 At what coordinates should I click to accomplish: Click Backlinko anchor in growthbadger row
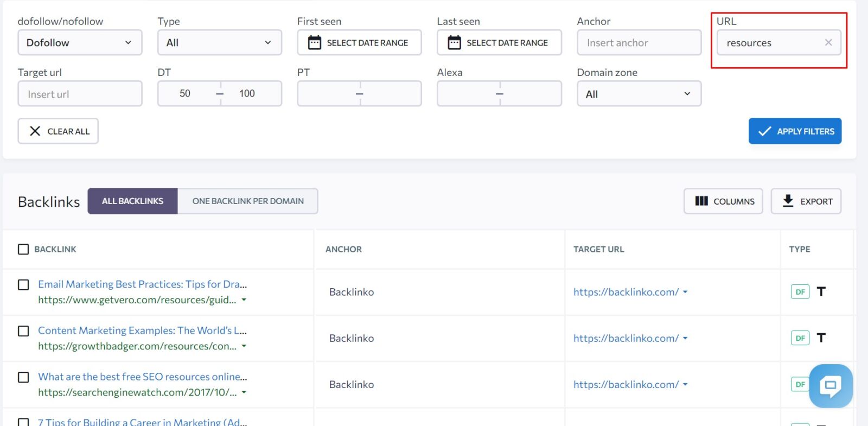[352, 338]
